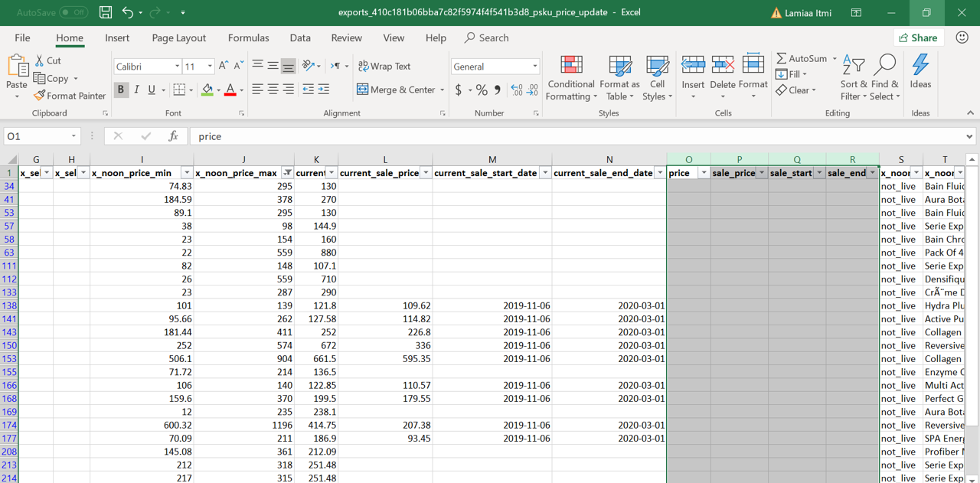Click Insert Function fx icon
980x483 pixels.
coord(173,136)
